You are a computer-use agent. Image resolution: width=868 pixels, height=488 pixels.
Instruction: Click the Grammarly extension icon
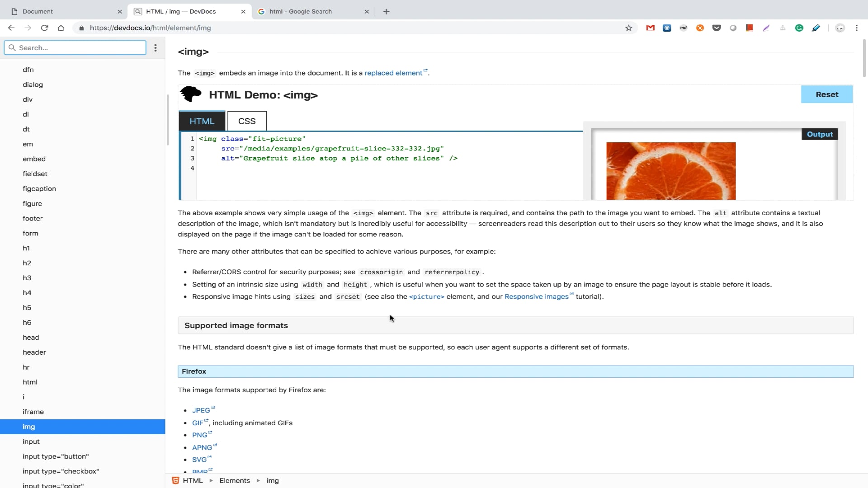[799, 28]
